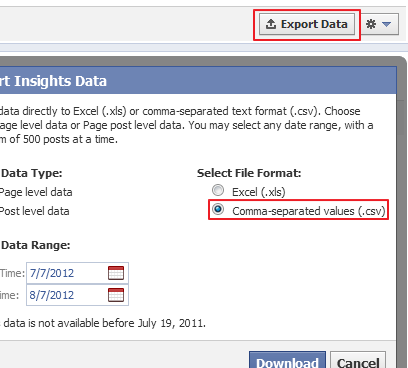The width and height of the screenshot is (408, 368).
Task: Open the gear settings menu
Action: click(371, 24)
